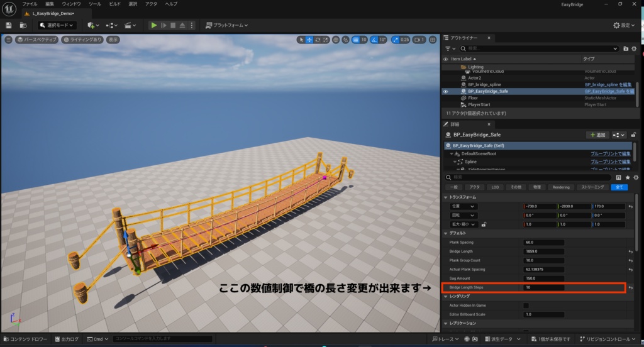Image resolution: width=644 pixels, height=347 pixels.
Task: Open the outliner filter icon
Action: [450, 48]
